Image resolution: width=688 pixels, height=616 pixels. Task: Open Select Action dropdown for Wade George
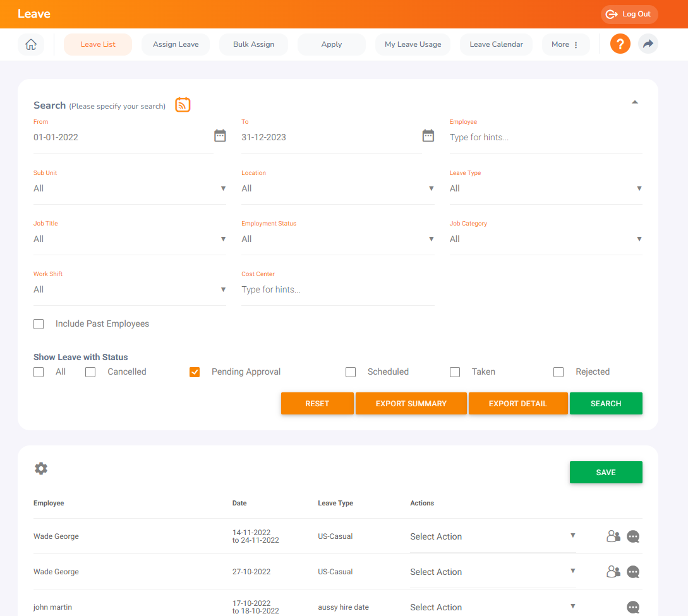point(493,536)
